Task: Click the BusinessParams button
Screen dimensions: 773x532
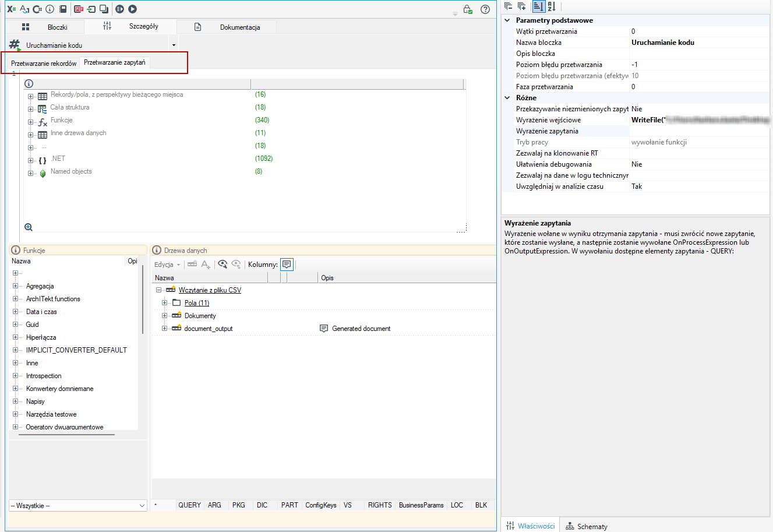Action: (x=421, y=505)
